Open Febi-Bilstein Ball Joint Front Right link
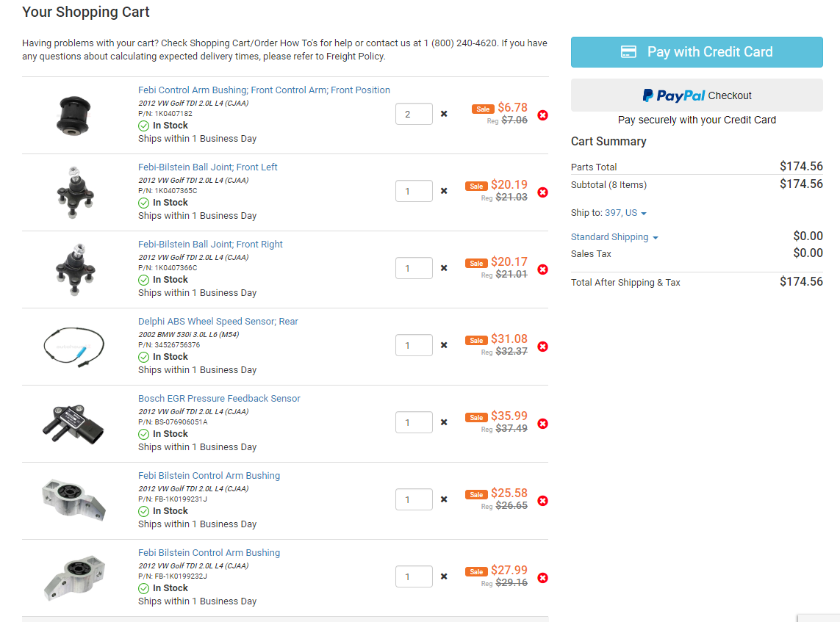The height and width of the screenshot is (622, 840). [210, 244]
